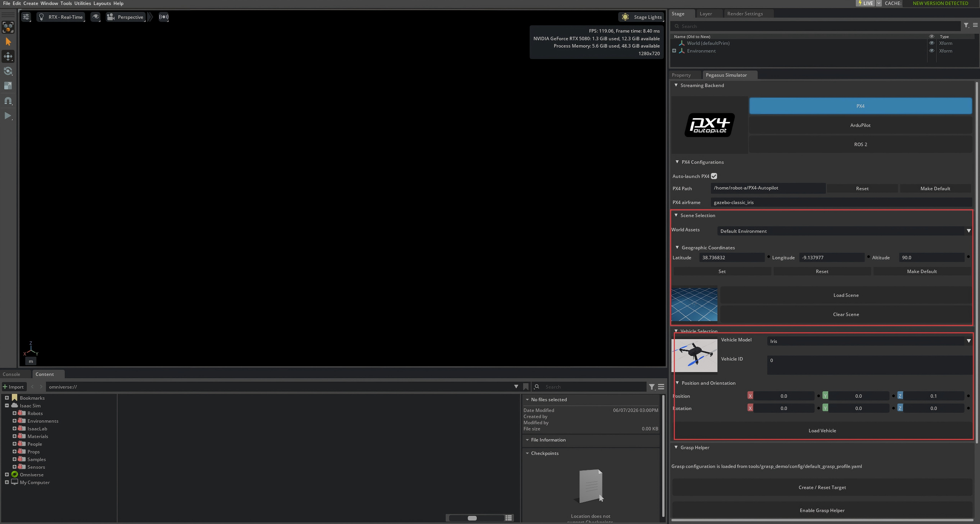Viewport: 980px width, 524px height.
Task: Click Create / Reset Target button
Action: pyautogui.click(x=822, y=487)
